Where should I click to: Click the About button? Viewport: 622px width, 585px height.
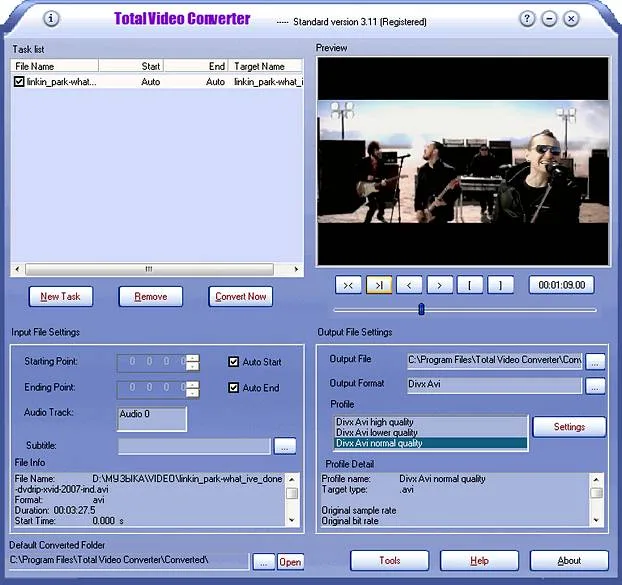(x=569, y=560)
